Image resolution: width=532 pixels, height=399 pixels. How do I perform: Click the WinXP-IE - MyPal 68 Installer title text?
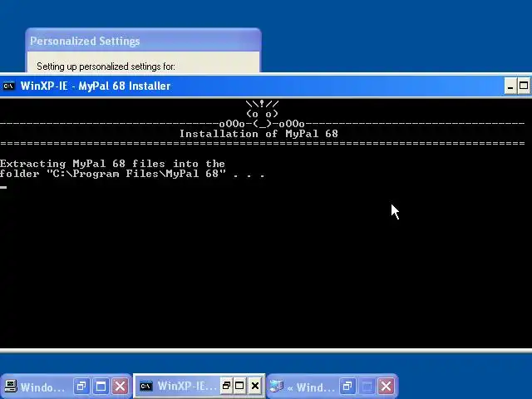(x=96, y=86)
